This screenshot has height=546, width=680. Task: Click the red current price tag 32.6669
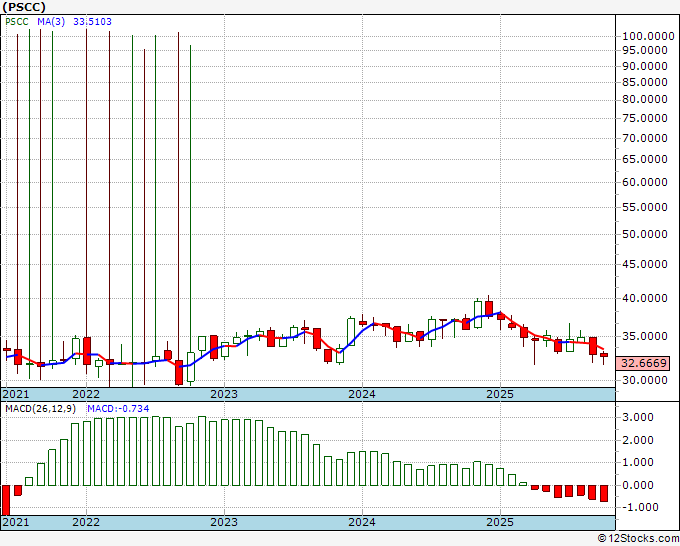(x=643, y=364)
